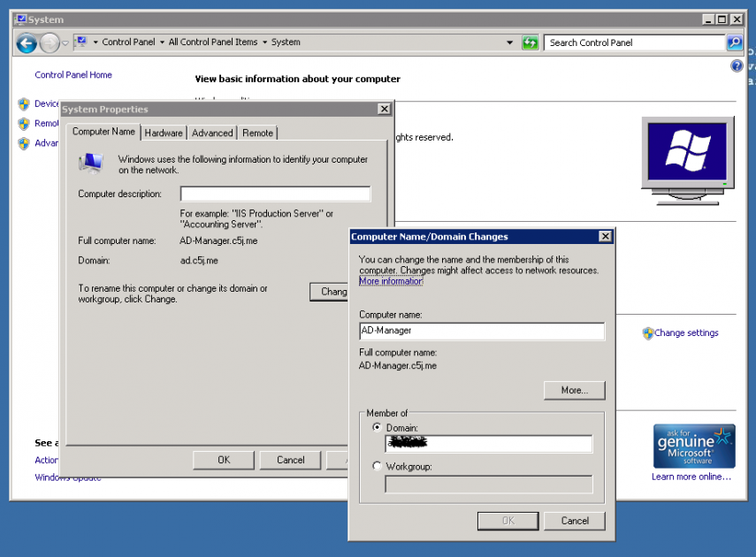Switch to the Hardware tab
756x557 pixels.
[x=164, y=133]
